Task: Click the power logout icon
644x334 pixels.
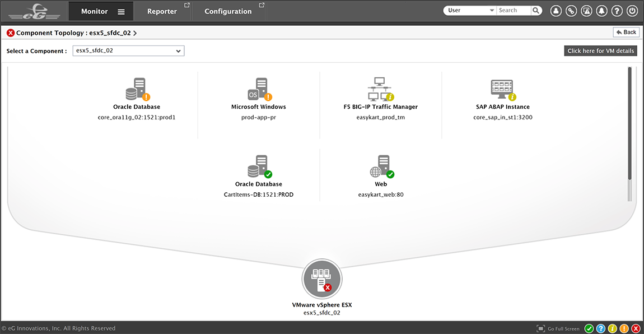Action: click(632, 11)
